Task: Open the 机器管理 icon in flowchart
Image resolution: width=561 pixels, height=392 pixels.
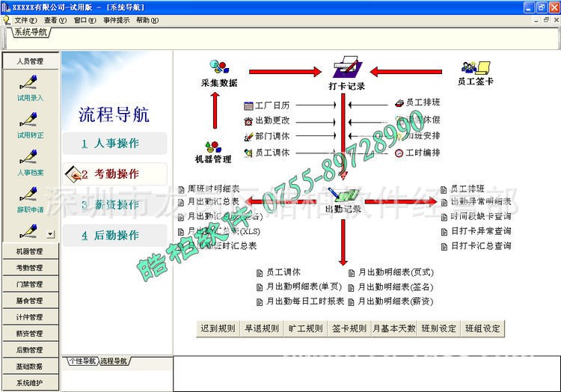Action: [213, 146]
